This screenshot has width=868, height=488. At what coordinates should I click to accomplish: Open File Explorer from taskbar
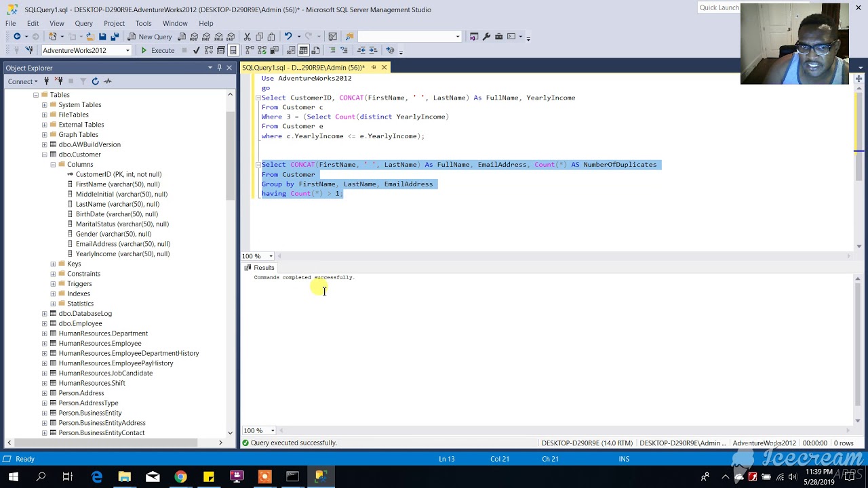[x=125, y=477]
